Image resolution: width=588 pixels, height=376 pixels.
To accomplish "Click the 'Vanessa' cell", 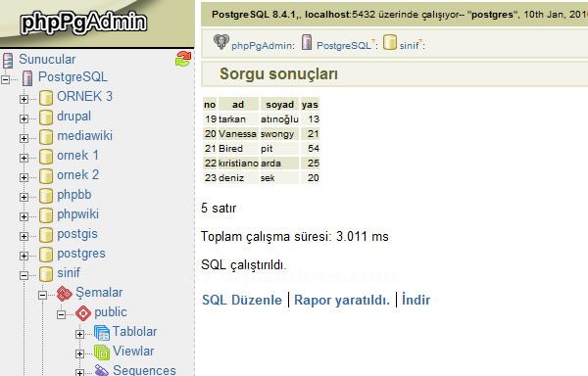I will point(238,134).
